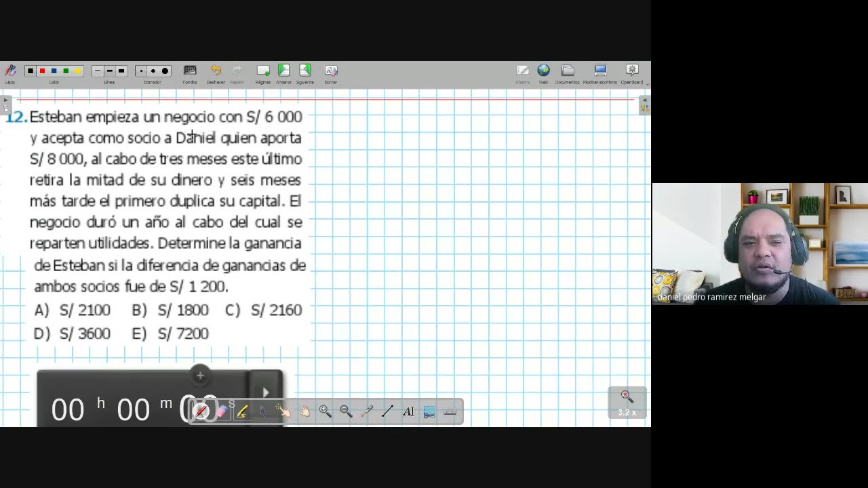The height and width of the screenshot is (488, 868).
Task: Pick the black pen color
Action: pyautogui.click(x=31, y=70)
